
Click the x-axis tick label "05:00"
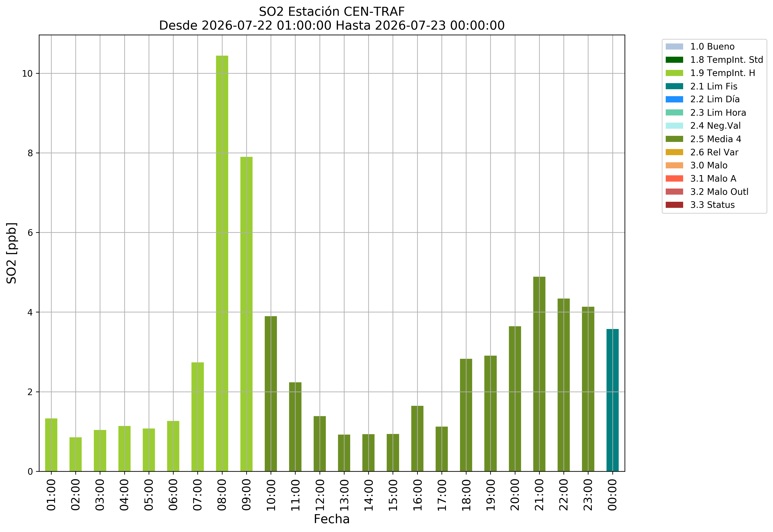(x=149, y=495)
